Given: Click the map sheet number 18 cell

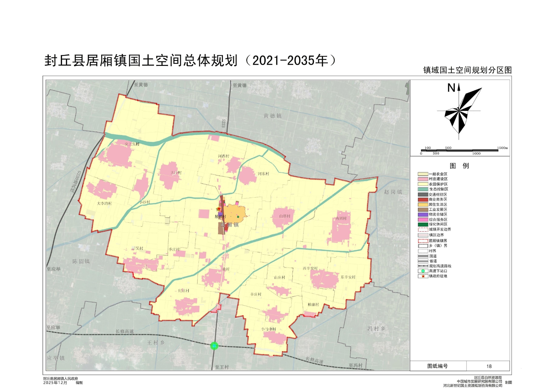Looking at the screenshot, I should (488, 366).
